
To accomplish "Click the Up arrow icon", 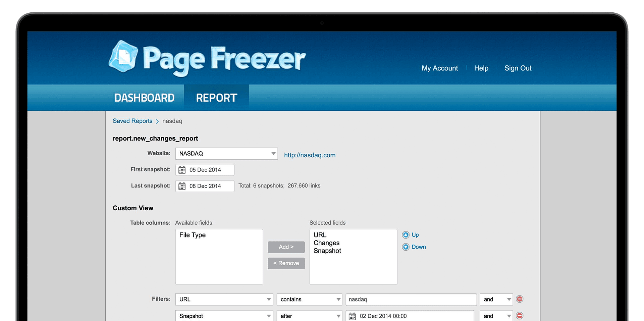I will (x=406, y=235).
